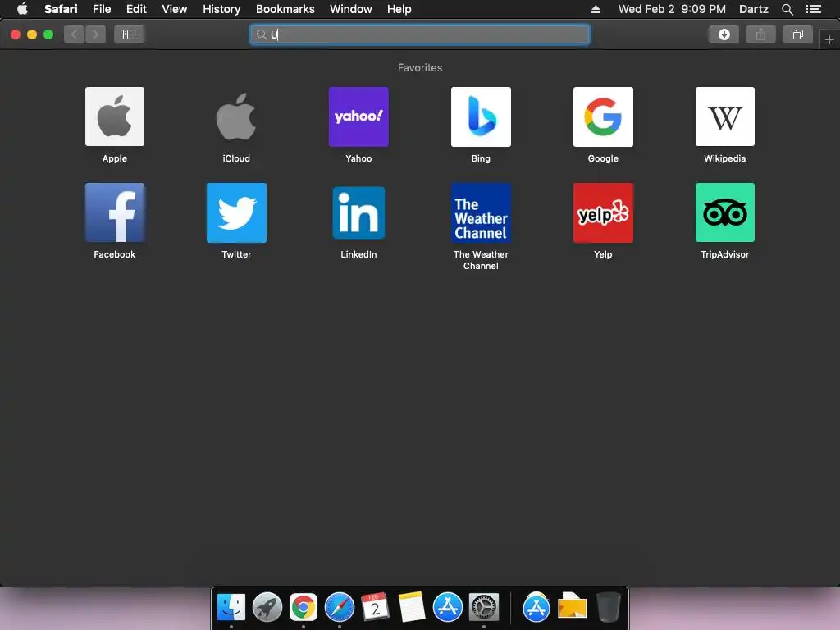Open The Weather Channel favorite
This screenshot has width=840, height=630.
(x=481, y=212)
